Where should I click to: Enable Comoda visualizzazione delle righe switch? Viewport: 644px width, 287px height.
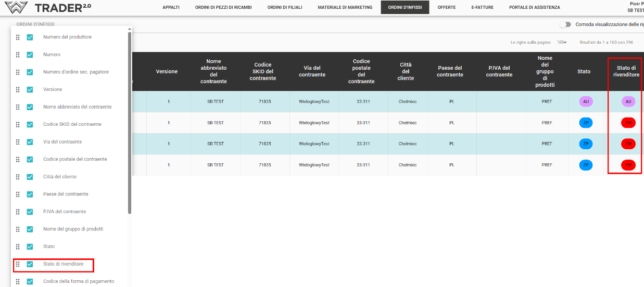point(565,24)
